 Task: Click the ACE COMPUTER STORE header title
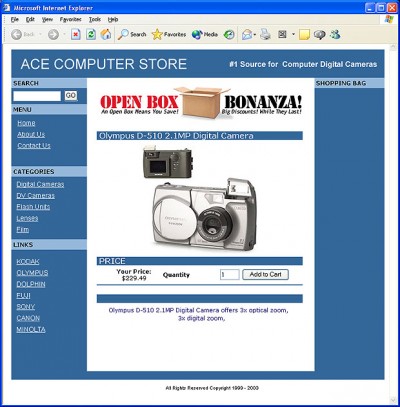click(104, 64)
